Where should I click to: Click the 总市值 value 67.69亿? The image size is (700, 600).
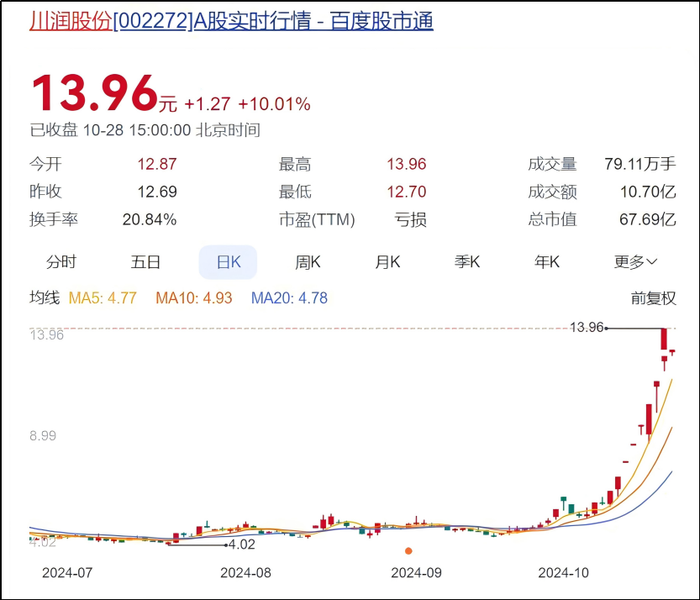[x=648, y=219]
